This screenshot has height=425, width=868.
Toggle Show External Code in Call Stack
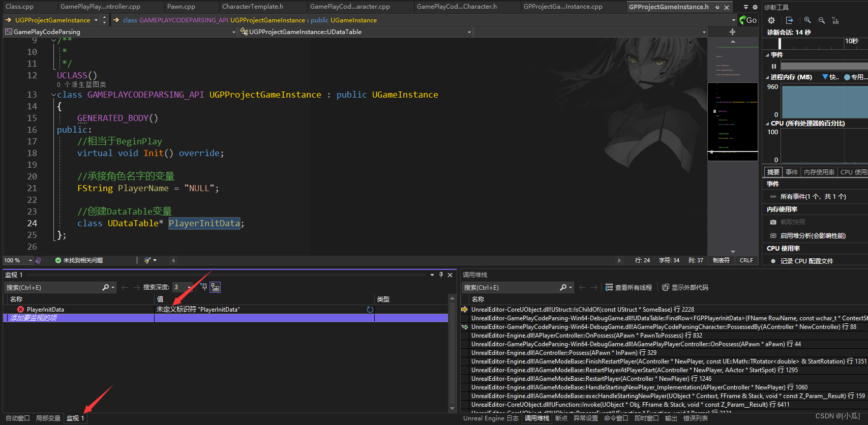pyautogui.click(x=685, y=287)
